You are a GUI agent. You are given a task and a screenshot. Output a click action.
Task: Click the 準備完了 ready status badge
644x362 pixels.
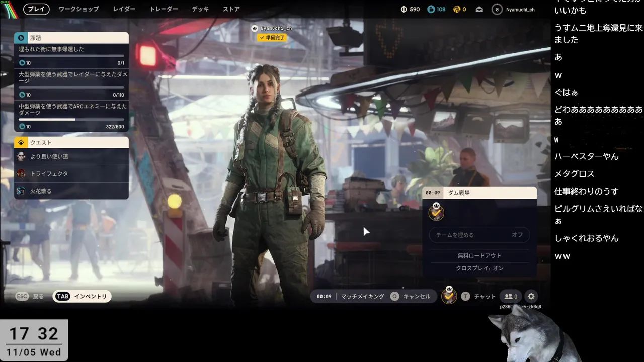[272, 38]
